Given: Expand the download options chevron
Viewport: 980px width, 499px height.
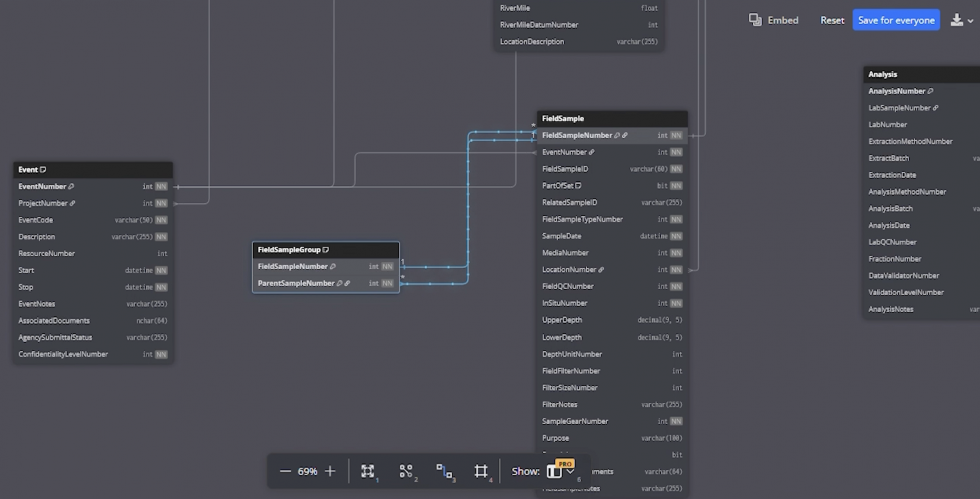Looking at the screenshot, I should click(x=970, y=21).
